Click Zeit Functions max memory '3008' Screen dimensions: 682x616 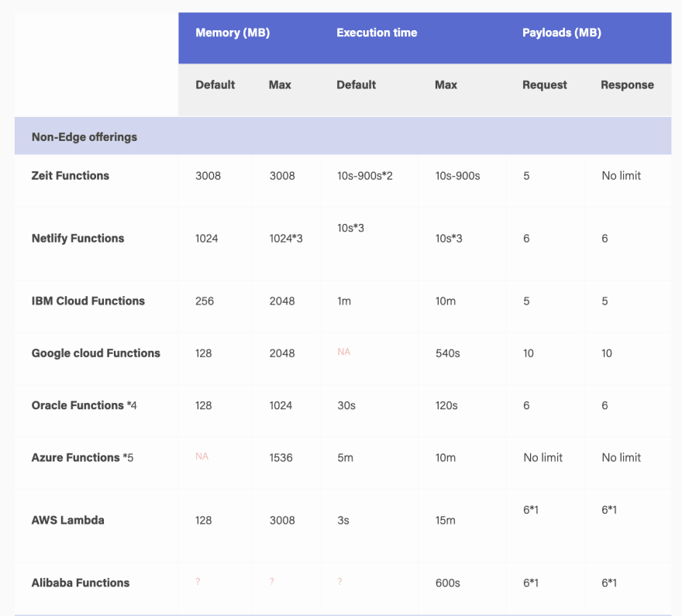282,176
